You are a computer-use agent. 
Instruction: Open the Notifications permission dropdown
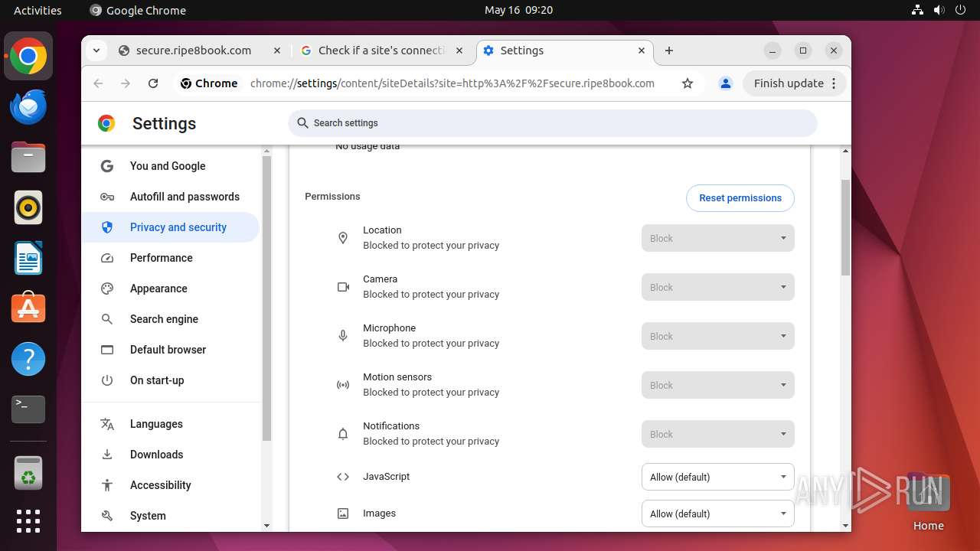(718, 434)
